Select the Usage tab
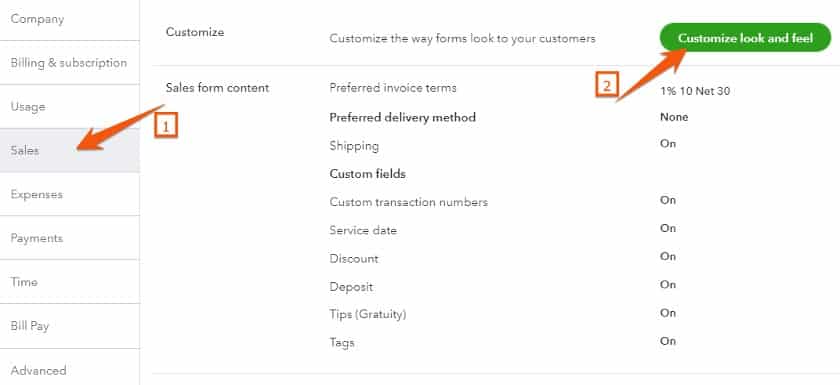The image size is (840, 385). (x=70, y=107)
